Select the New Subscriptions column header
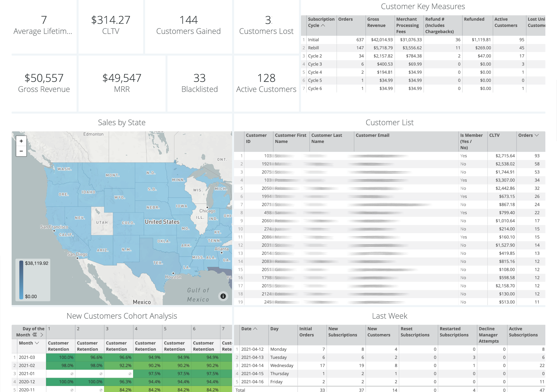This screenshot has height=392, width=557. pos(342,332)
